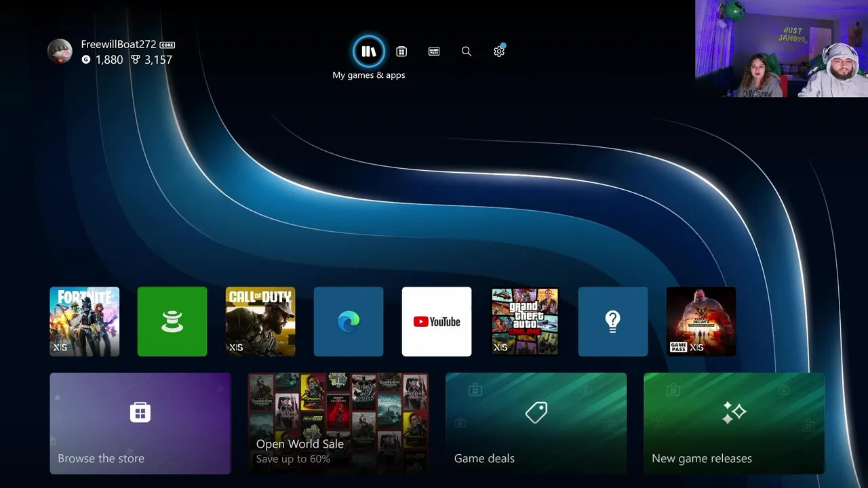Open the Search magnifier icon

point(467,52)
